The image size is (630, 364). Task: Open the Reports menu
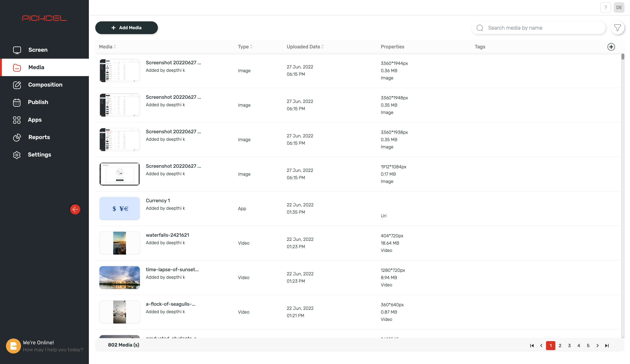pyautogui.click(x=44, y=137)
